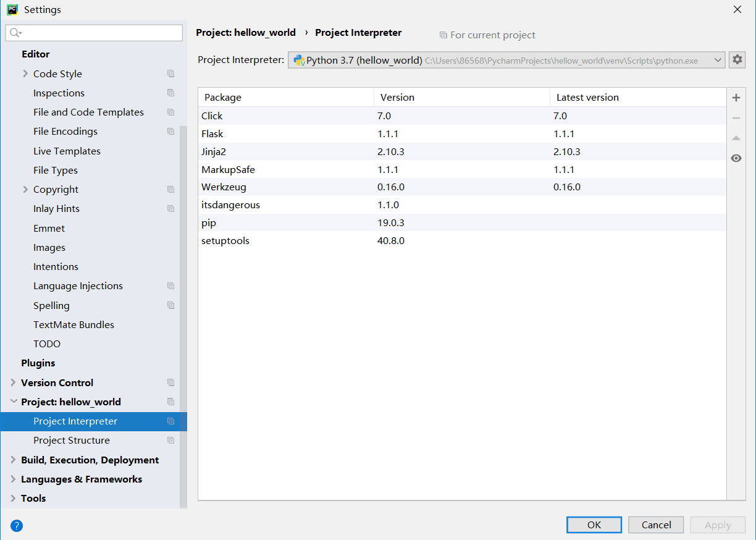Click the project-scope icon beside Project Interpreter

click(x=171, y=421)
